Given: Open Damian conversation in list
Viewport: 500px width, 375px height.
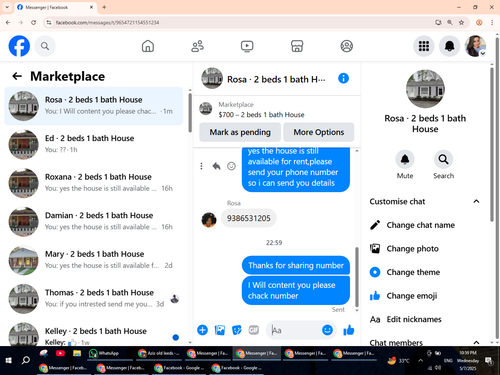Looking at the screenshot, I should click(x=94, y=222).
